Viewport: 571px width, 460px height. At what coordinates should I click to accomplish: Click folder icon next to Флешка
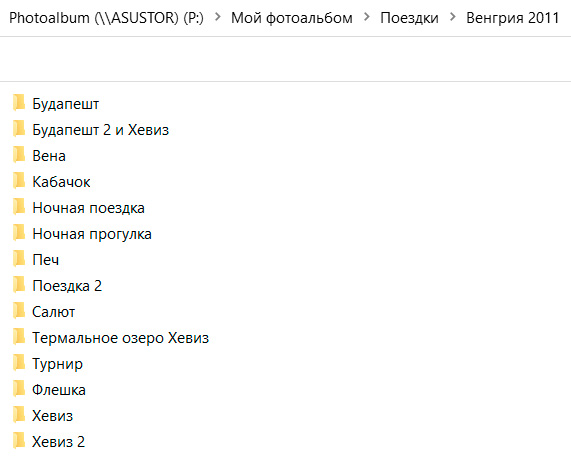[19, 389]
